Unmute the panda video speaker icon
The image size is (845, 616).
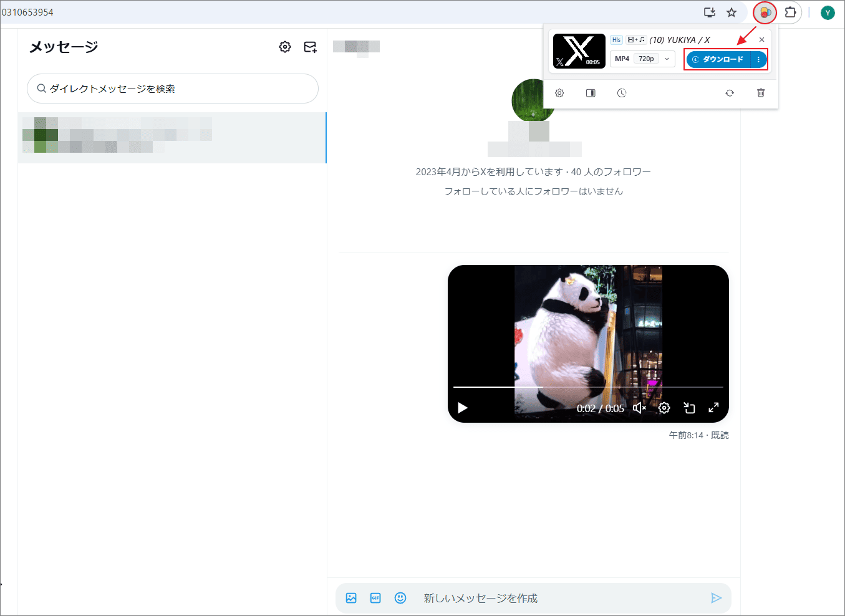[x=639, y=408]
